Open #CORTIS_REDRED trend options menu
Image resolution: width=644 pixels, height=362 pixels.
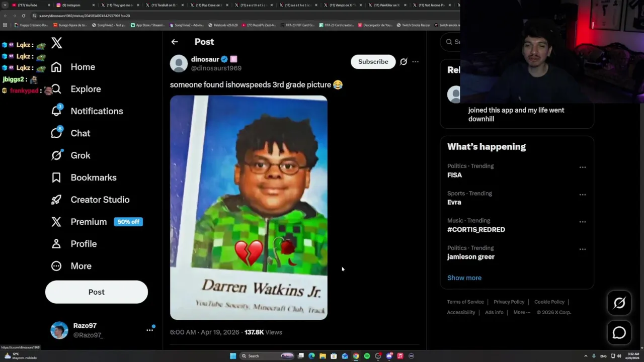583,222
